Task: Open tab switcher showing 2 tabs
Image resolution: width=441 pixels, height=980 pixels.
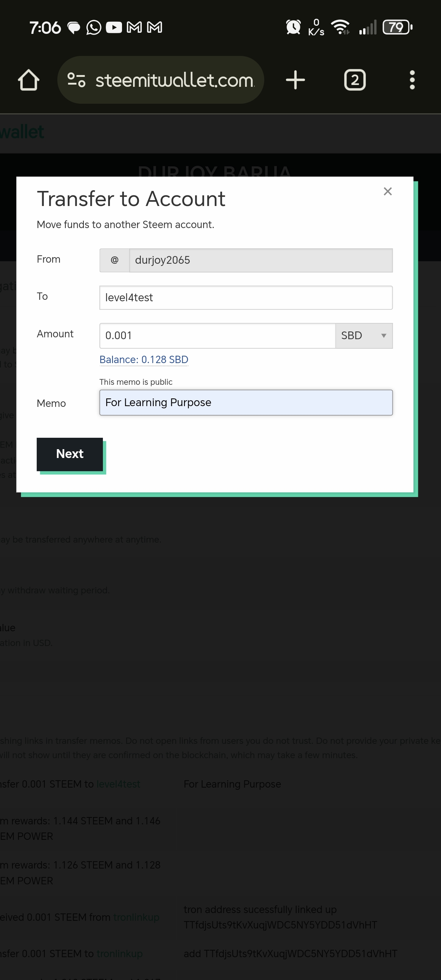Action: (355, 80)
